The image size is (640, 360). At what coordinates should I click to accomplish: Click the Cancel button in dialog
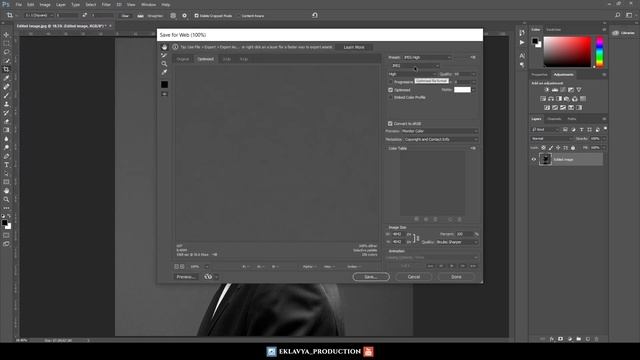pos(413,277)
